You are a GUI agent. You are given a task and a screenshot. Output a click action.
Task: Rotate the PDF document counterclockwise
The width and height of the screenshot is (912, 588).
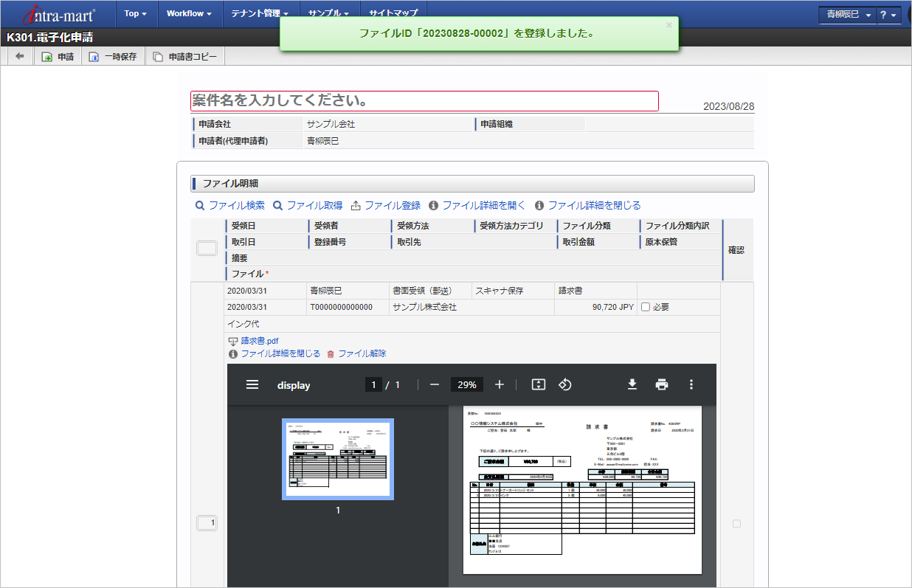565,384
